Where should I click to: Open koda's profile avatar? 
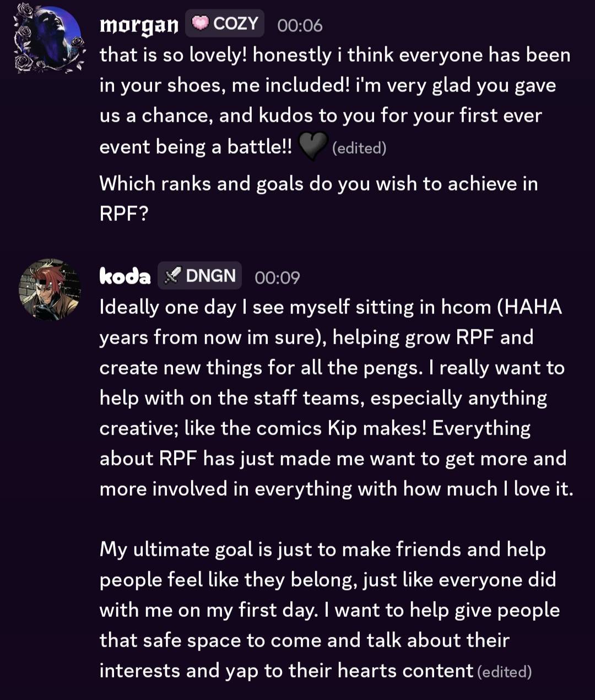pos(50,290)
